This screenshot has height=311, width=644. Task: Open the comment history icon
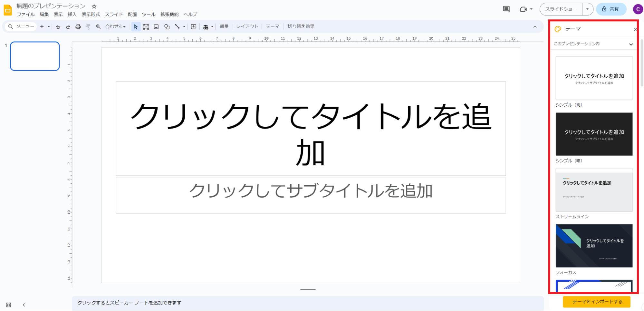click(506, 9)
